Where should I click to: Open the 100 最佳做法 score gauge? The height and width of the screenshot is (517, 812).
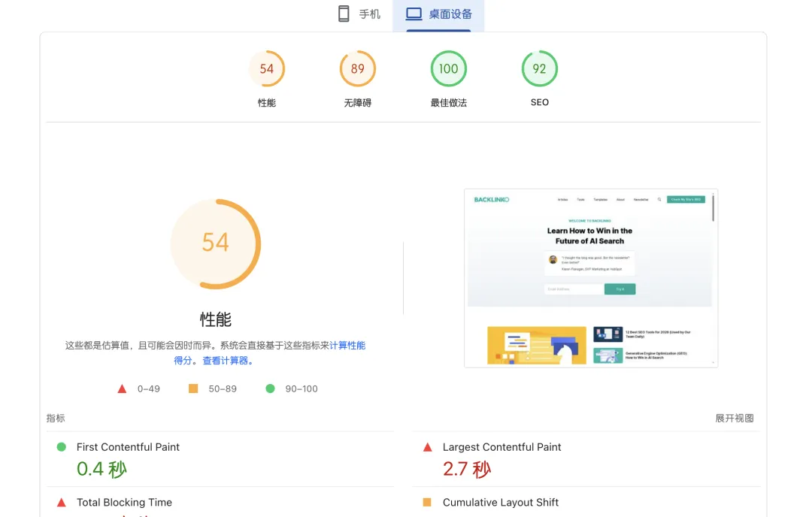448,68
